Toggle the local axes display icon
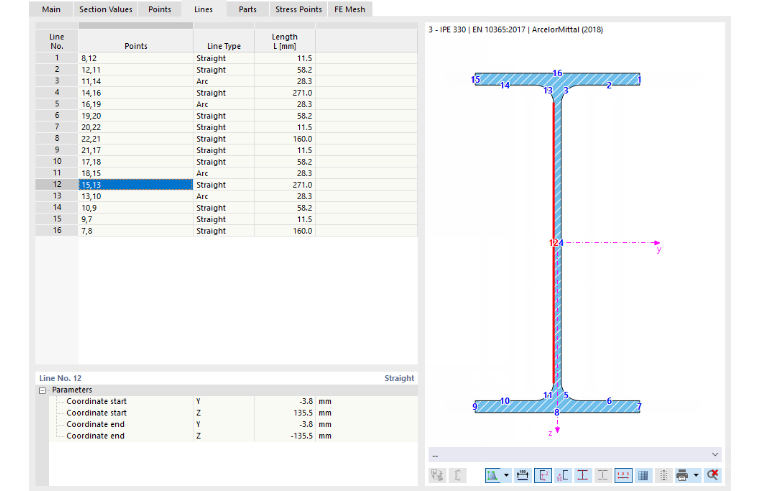 (x=542, y=475)
